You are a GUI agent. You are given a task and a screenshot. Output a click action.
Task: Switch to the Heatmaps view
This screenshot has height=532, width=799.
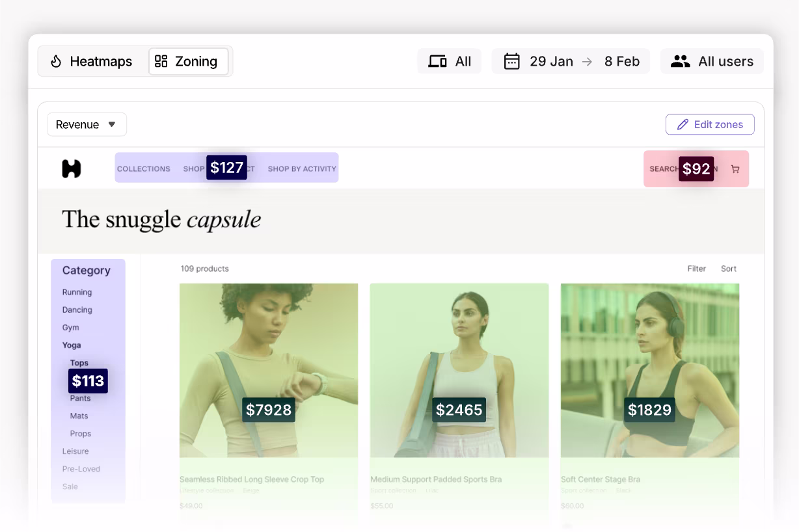[91, 61]
